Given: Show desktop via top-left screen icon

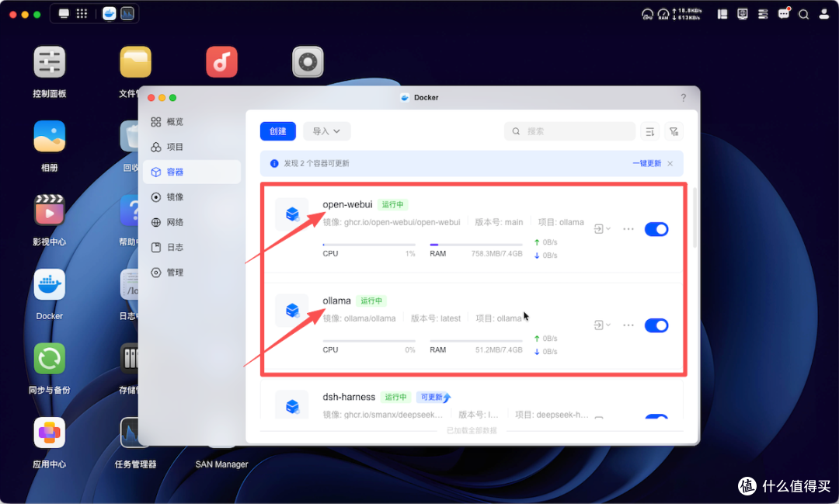Looking at the screenshot, I should coord(64,14).
